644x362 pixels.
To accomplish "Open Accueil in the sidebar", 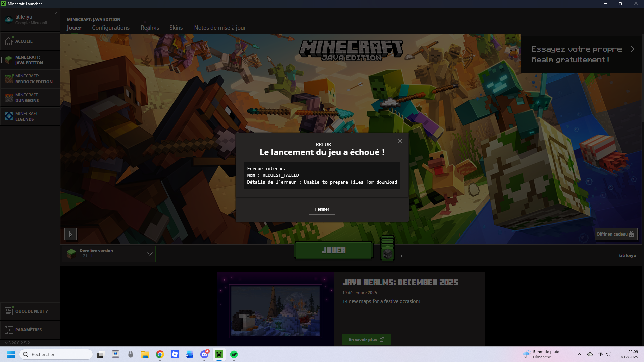I will (x=30, y=41).
